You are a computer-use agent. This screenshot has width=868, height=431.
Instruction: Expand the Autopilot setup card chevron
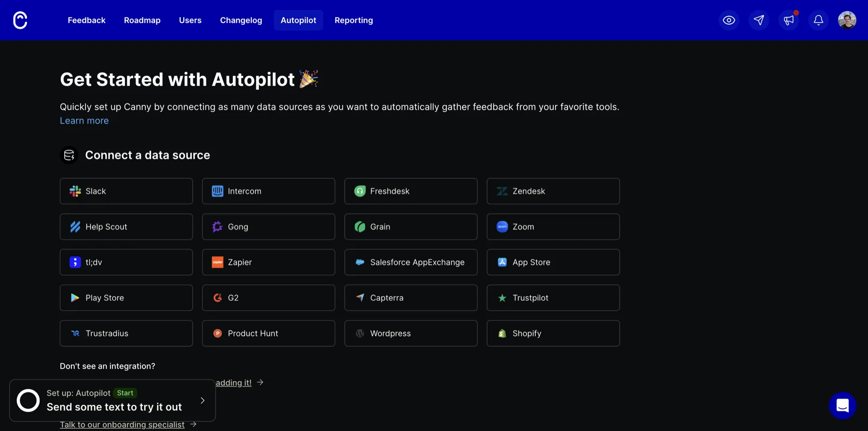click(x=203, y=401)
